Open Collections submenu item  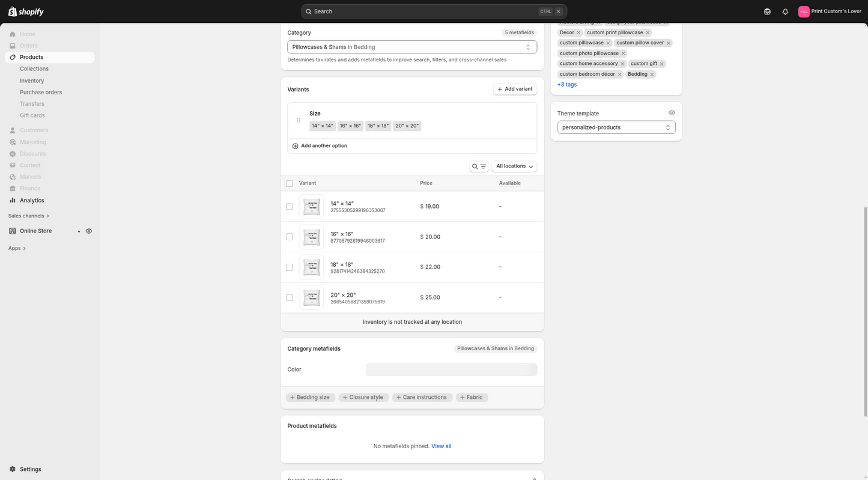point(34,69)
